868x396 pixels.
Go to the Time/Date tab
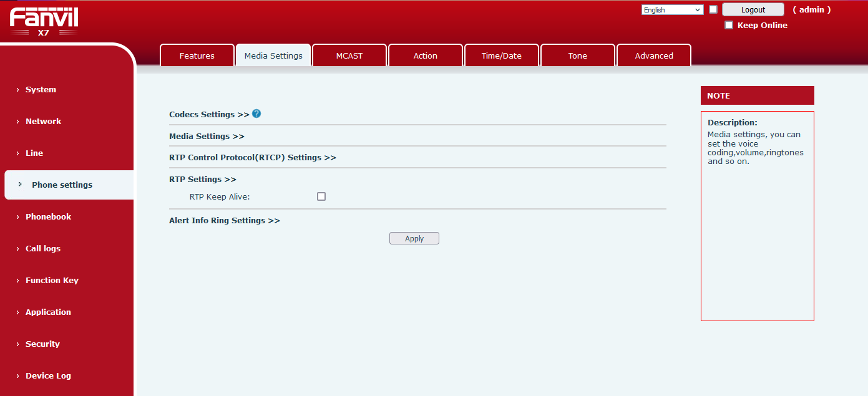[x=502, y=56]
